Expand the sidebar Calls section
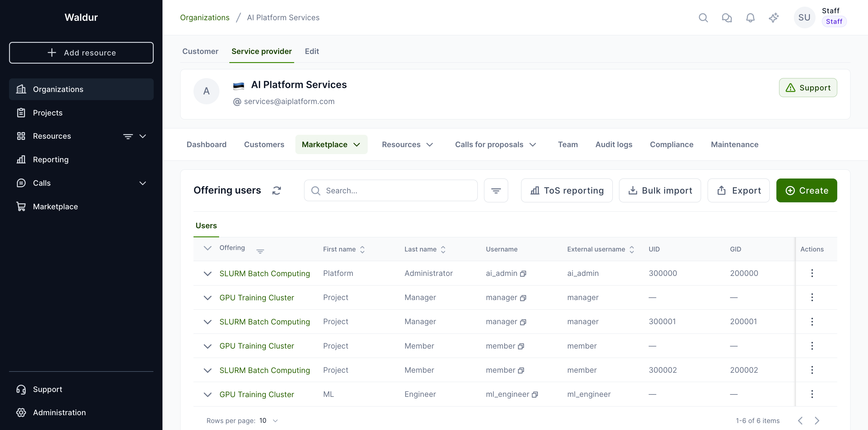 [143, 183]
